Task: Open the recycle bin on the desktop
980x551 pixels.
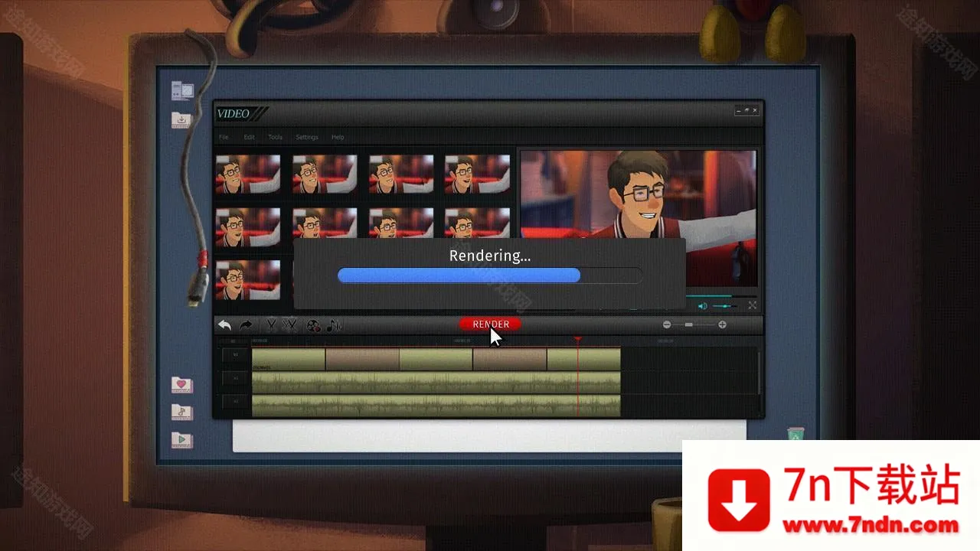Action: tap(795, 435)
